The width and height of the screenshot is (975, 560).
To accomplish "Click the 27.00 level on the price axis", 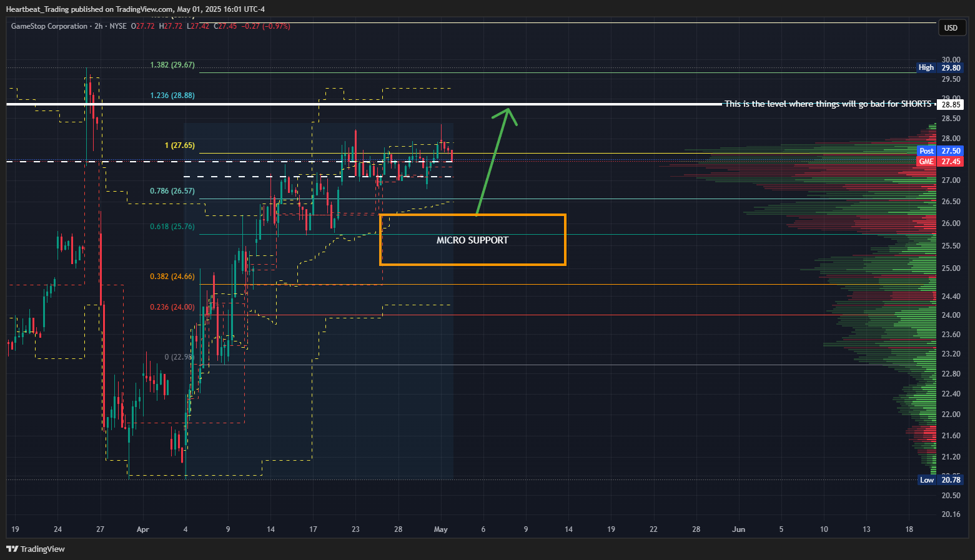I will (951, 180).
